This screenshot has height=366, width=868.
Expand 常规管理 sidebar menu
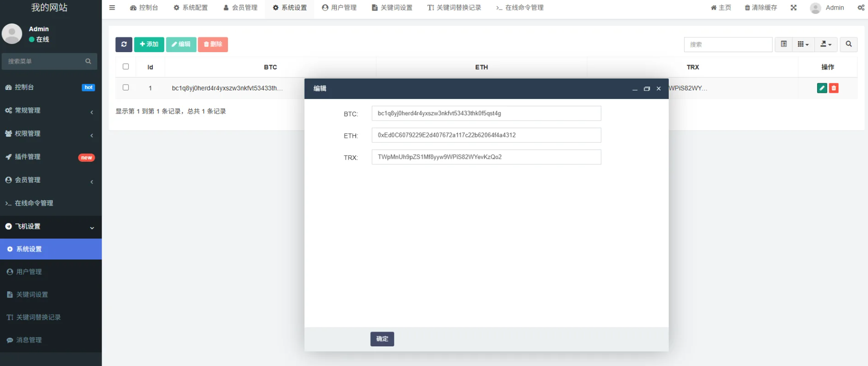click(51, 111)
